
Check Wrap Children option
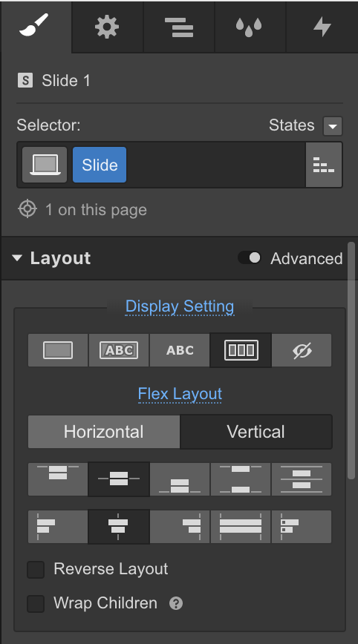click(x=36, y=604)
